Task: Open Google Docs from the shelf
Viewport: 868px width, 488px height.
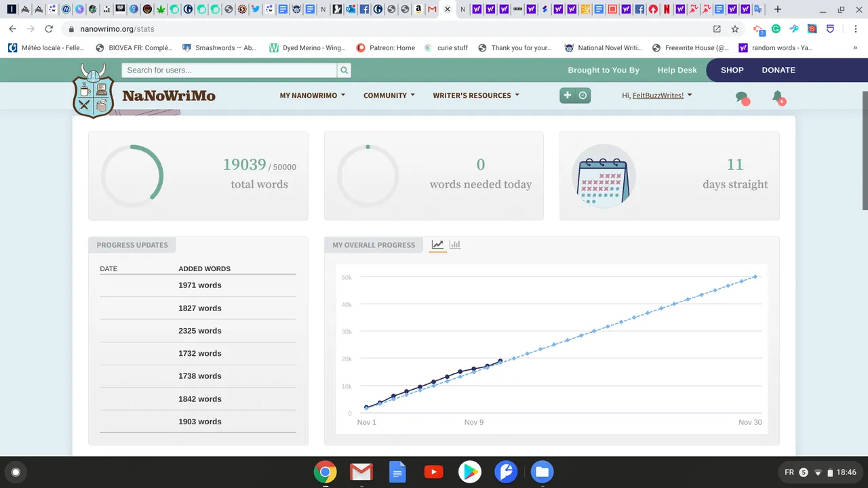Action: point(397,472)
